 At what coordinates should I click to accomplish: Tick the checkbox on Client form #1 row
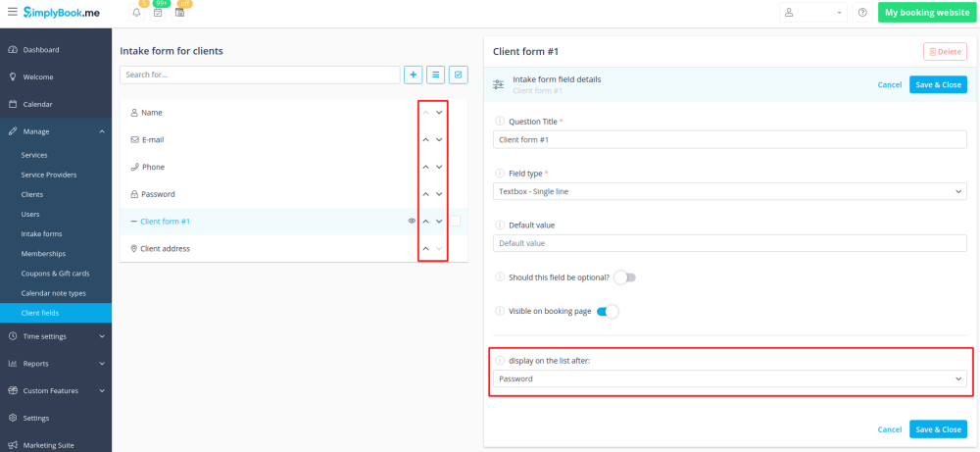point(456,222)
